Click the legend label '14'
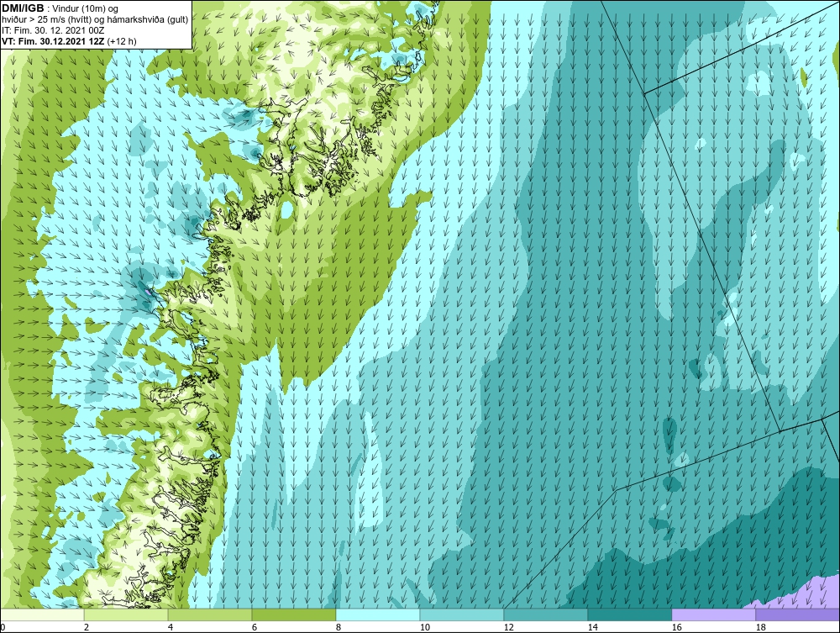 (592, 627)
